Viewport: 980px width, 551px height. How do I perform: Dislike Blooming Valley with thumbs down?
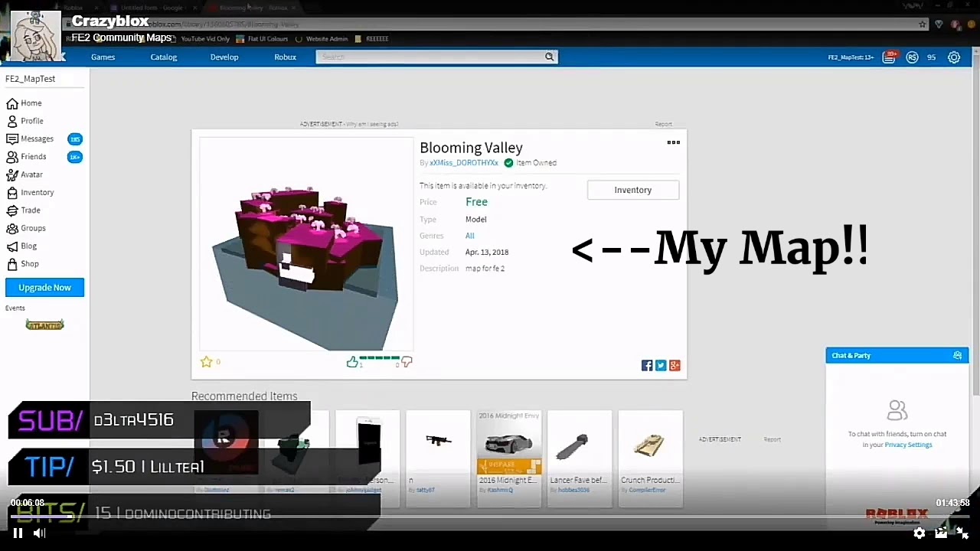click(407, 362)
